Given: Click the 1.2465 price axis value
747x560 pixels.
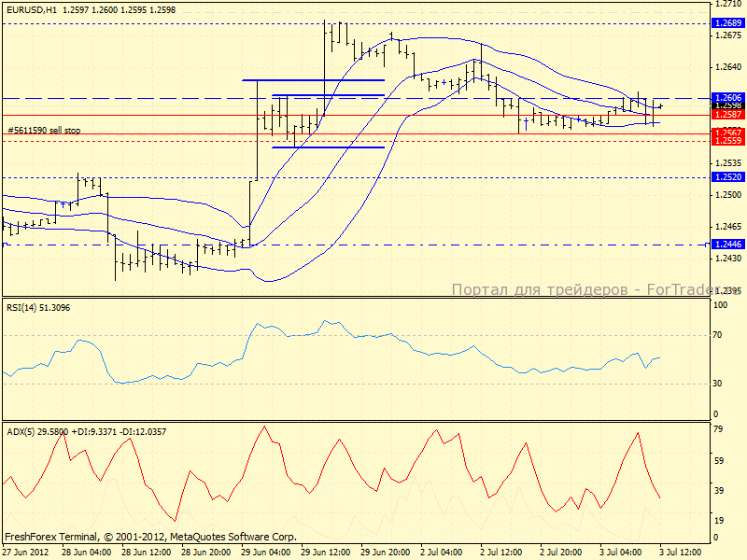Looking at the screenshot, I should point(728,227).
